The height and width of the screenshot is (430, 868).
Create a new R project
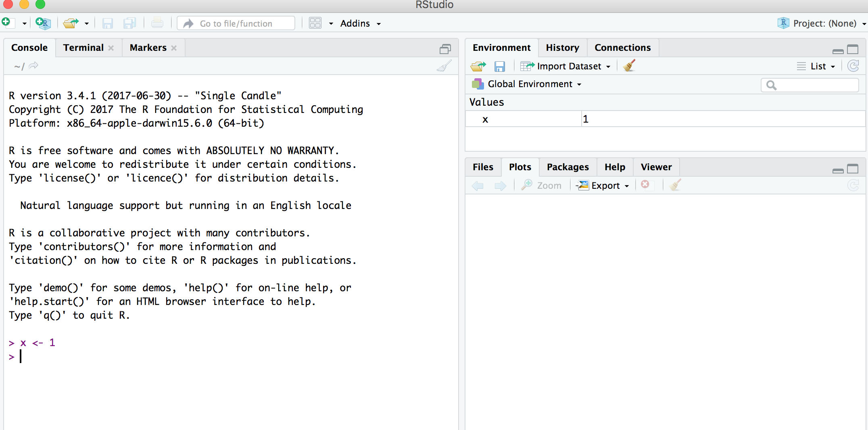pos(43,23)
